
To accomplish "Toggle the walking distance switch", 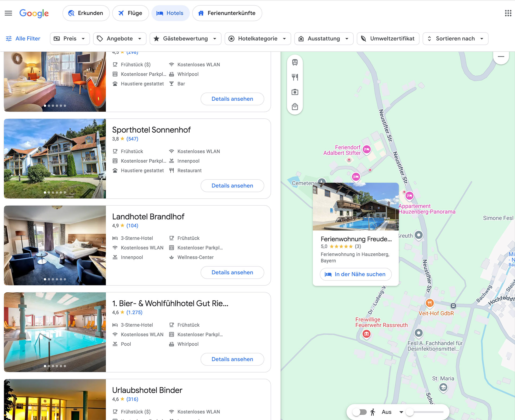I will [x=359, y=412].
